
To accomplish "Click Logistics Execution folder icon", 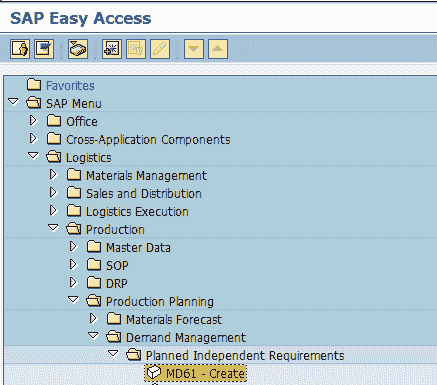I will click(74, 211).
